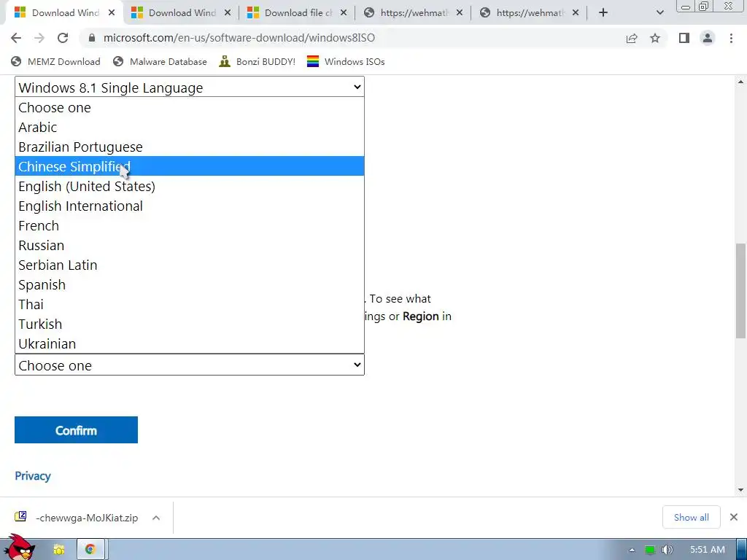Close the Download file tab
The image size is (747, 560).
(x=344, y=13)
